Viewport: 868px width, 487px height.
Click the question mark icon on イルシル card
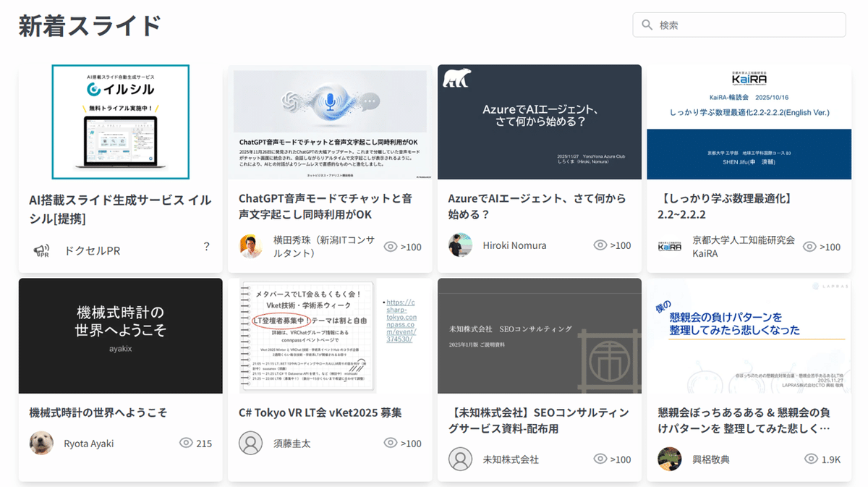(206, 246)
